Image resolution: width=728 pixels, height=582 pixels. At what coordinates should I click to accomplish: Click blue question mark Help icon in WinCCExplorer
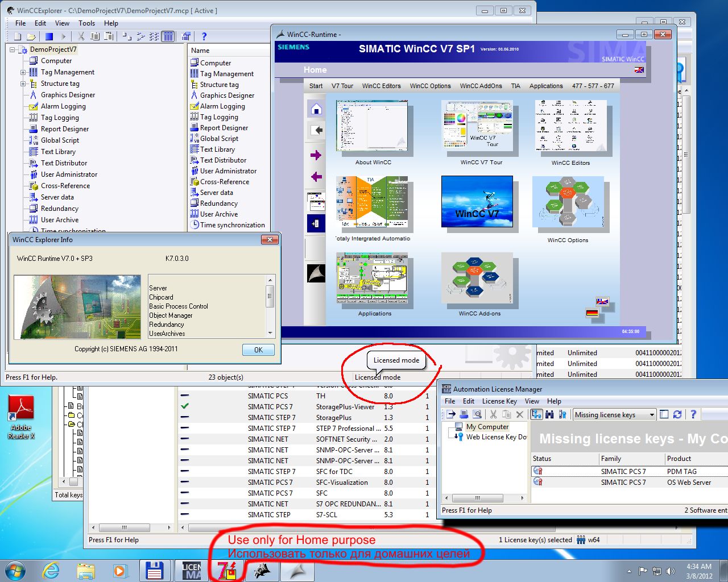pyautogui.click(x=204, y=36)
